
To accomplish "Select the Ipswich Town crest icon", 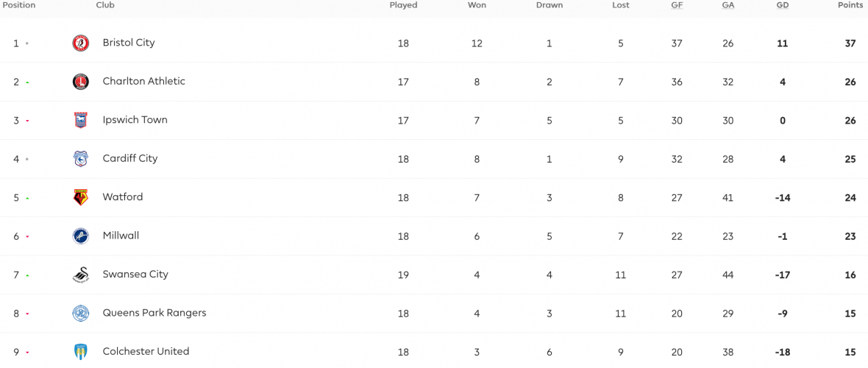I will click(x=81, y=120).
